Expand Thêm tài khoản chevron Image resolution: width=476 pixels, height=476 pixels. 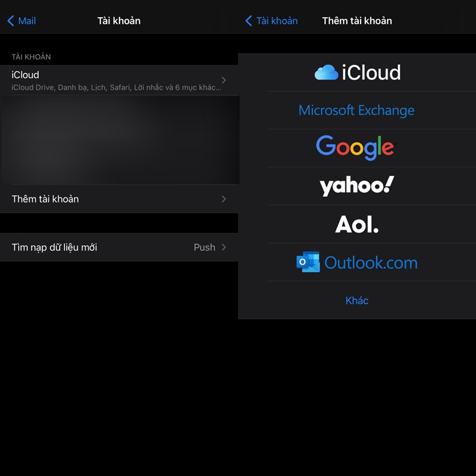coord(224,199)
